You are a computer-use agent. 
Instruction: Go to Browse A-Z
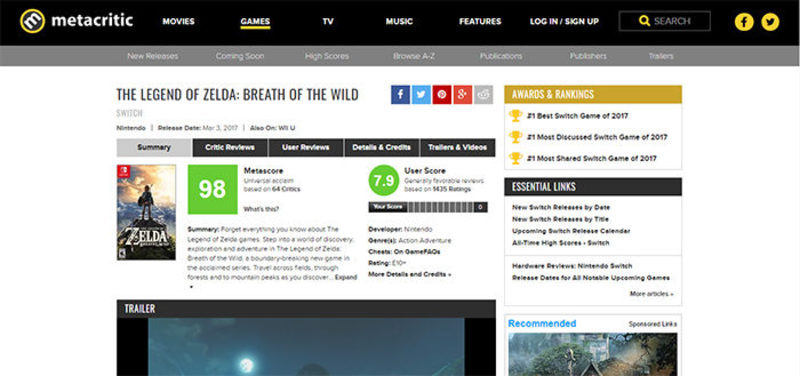coord(414,56)
